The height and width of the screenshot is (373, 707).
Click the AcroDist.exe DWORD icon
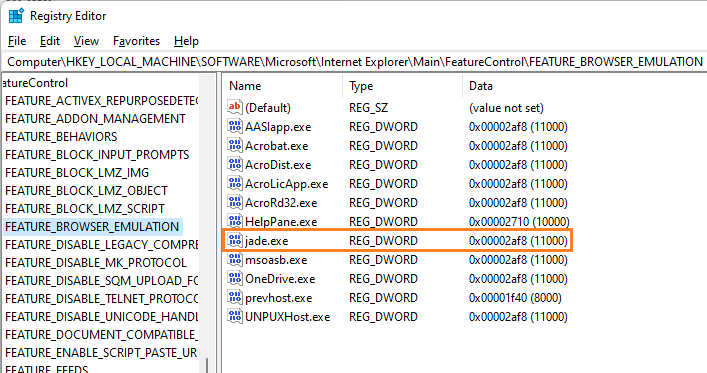(235, 164)
